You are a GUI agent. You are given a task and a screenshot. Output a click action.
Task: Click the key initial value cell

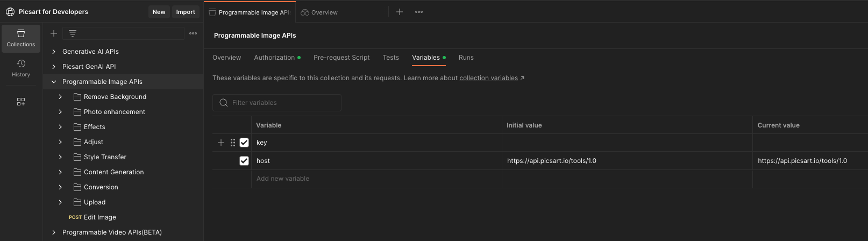pos(627,143)
